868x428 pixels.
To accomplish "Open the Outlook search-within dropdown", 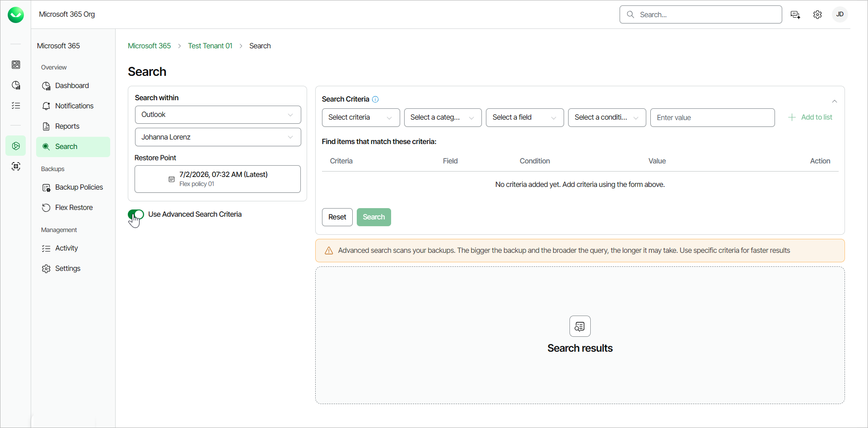I will [x=218, y=115].
